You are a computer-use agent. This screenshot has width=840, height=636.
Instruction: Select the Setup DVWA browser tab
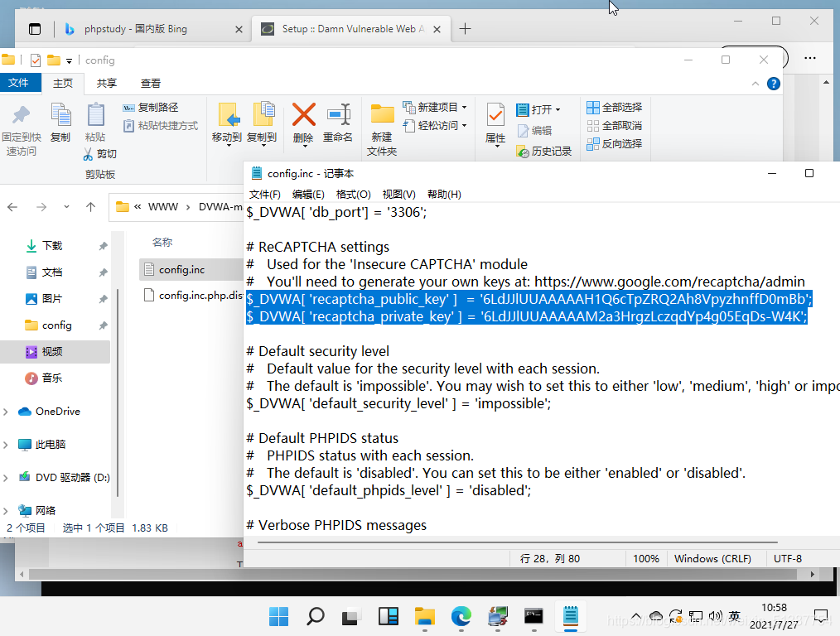[351, 29]
